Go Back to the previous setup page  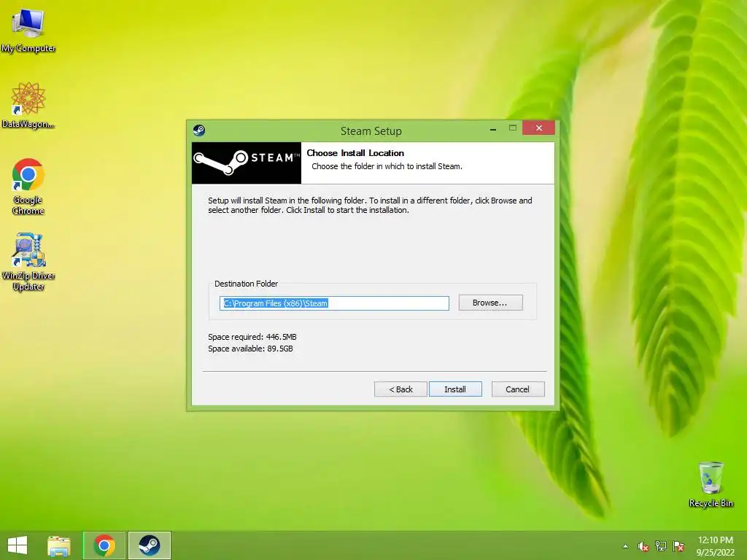click(x=400, y=389)
